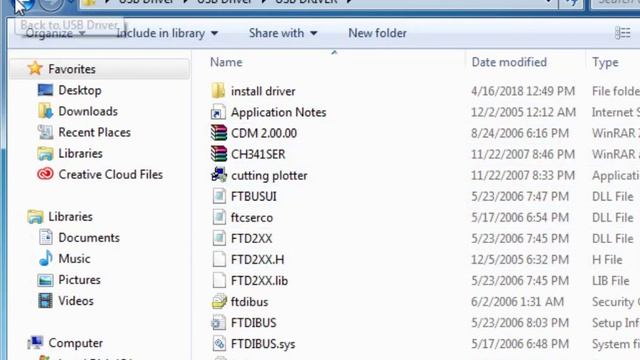
Task: Click the Computer icon in navigation pane
Action: click(35, 342)
